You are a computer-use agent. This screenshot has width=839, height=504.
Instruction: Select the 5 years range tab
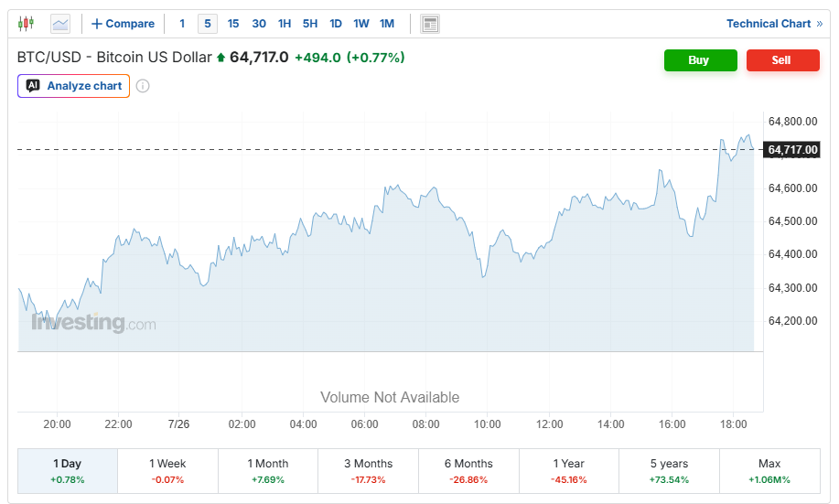pos(669,471)
